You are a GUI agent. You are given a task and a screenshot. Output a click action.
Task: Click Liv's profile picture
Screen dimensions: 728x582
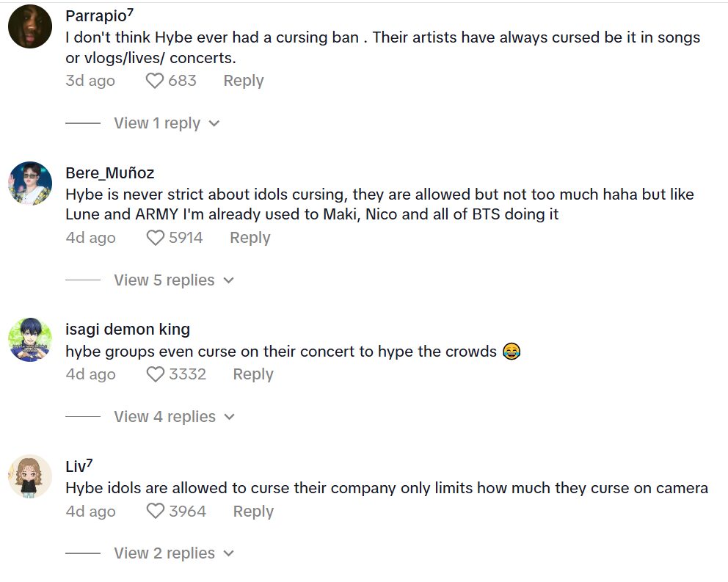point(29,477)
